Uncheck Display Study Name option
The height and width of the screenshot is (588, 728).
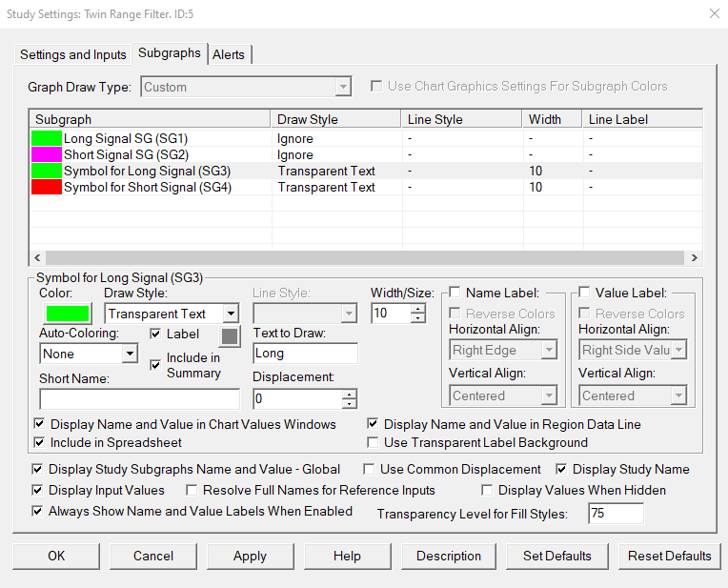tap(561, 469)
